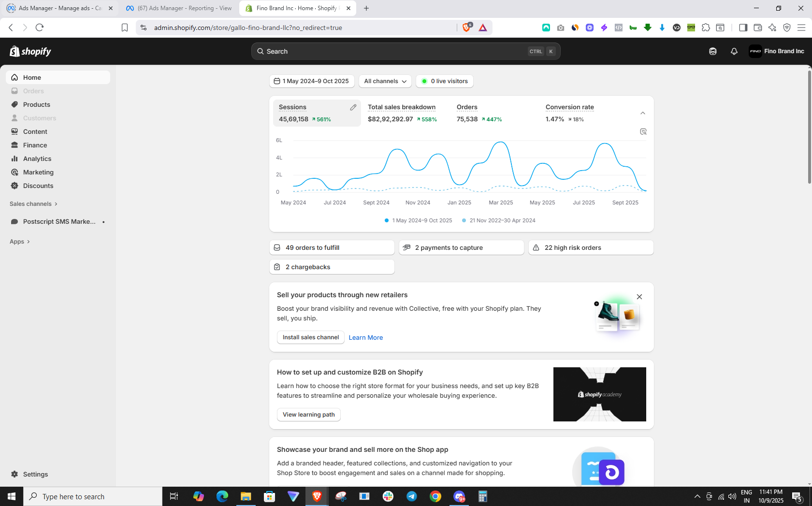
Task: Go to Home in sidebar
Action: coord(58,77)
